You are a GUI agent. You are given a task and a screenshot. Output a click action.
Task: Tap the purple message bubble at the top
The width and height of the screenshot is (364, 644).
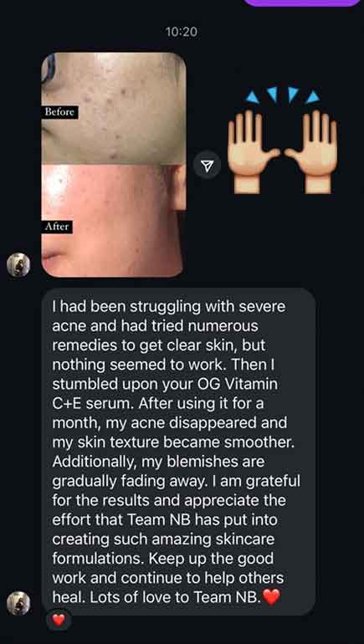point(302,3)
